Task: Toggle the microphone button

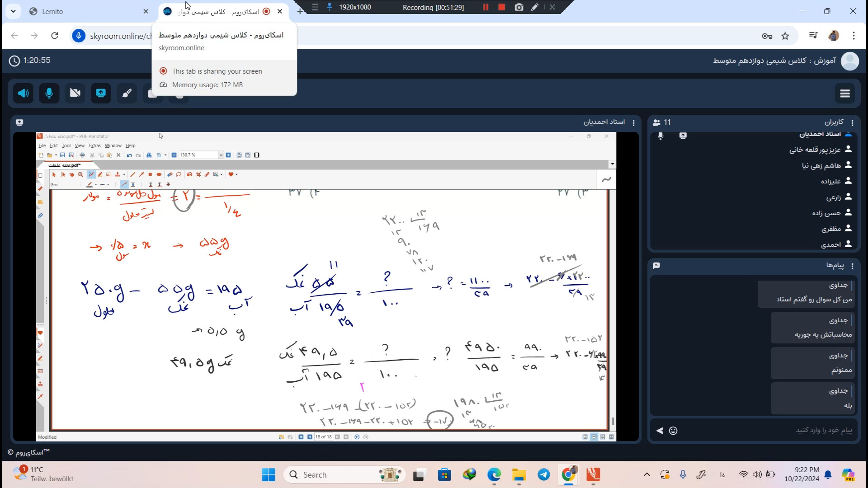Action: click(49, 94)
